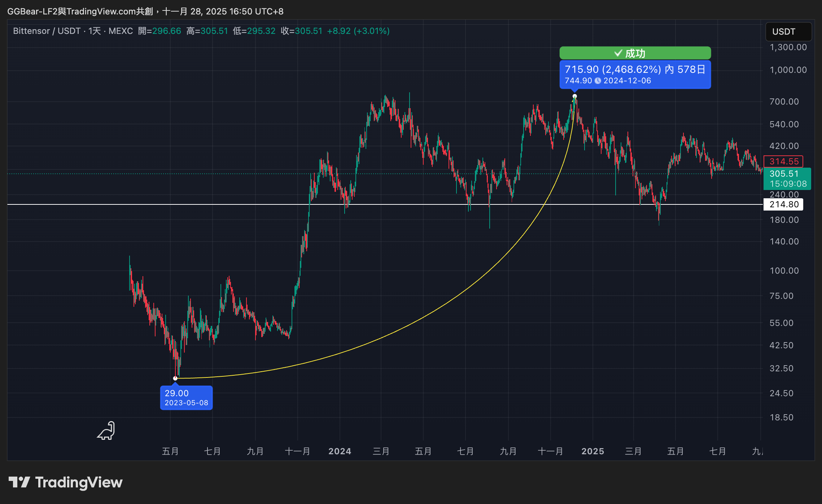Click the Bittensor / USDT symbol title
This screenshot has width=822, height=504.
coord(47,31)
